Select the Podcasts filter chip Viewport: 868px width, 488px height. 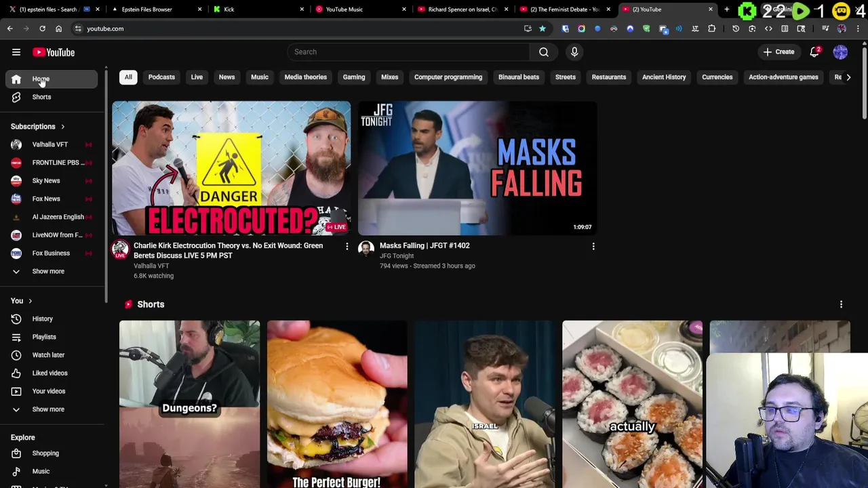coord(161,77)
